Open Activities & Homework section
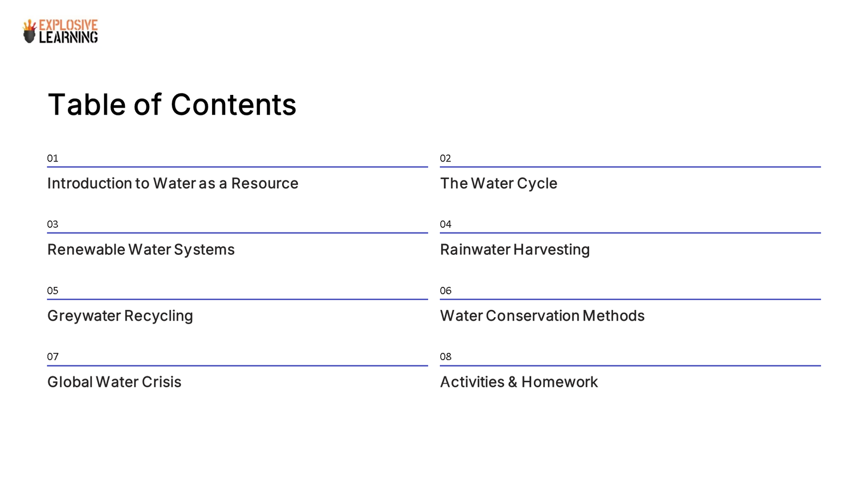 tap(519, 382)
